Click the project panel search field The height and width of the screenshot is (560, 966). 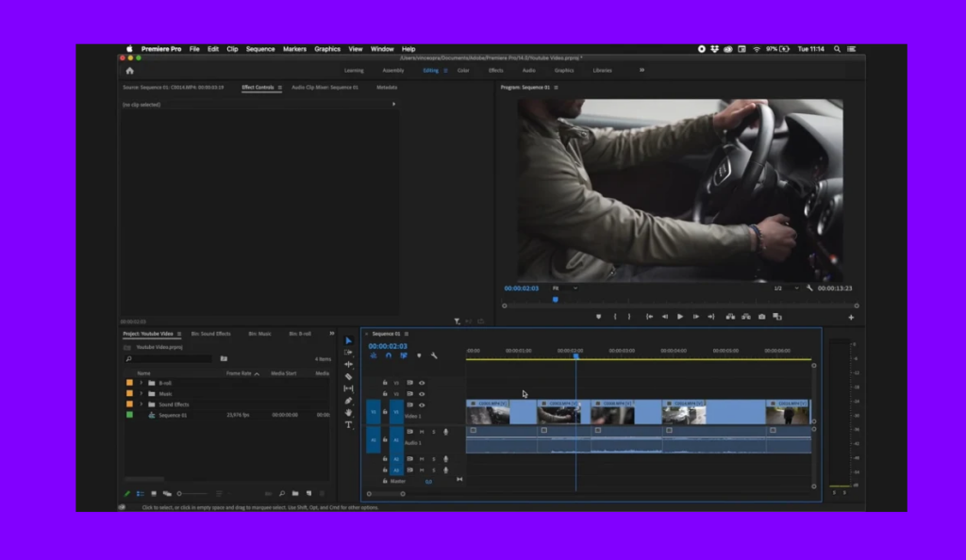pyautogui.click(x=170, y=359)
